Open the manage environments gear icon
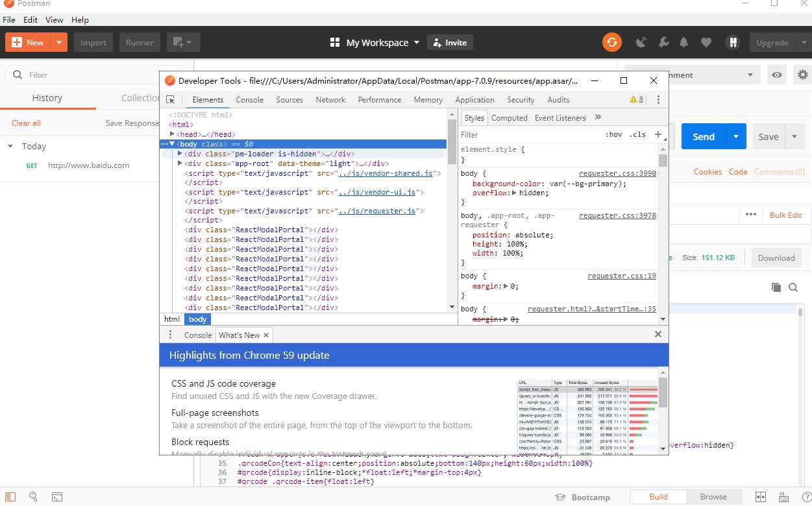The width and height of the screenshot is (812, 506). 803,75
